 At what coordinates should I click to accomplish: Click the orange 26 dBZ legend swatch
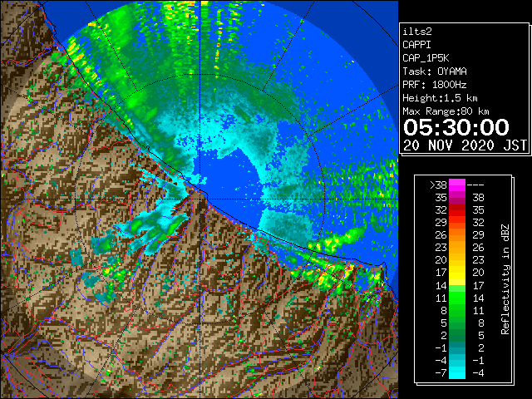pos(457,235)
